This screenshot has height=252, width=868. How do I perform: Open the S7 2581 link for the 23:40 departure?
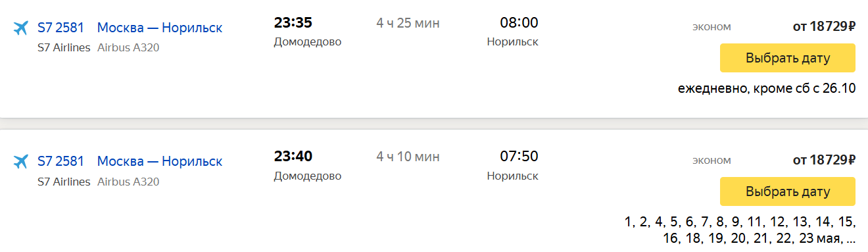point(61,161)
